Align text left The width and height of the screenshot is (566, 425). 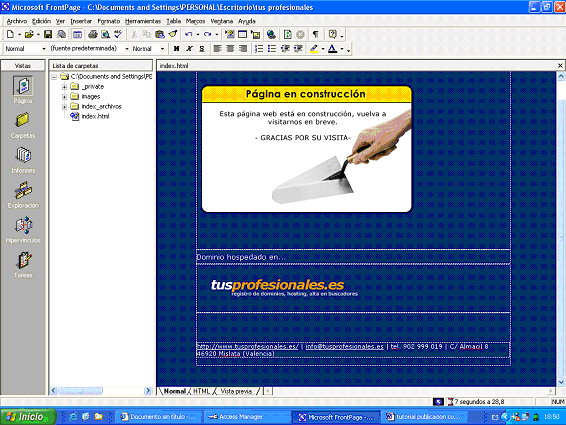tap(217, 48)
